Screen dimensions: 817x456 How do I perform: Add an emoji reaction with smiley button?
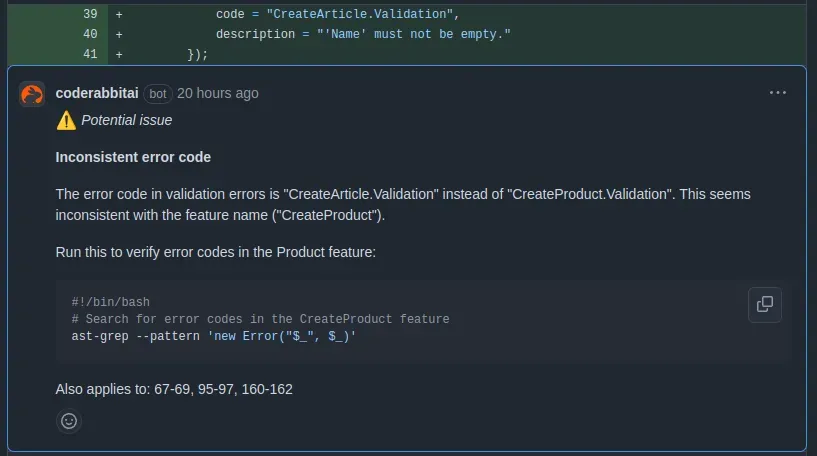[x=69, y=421]
